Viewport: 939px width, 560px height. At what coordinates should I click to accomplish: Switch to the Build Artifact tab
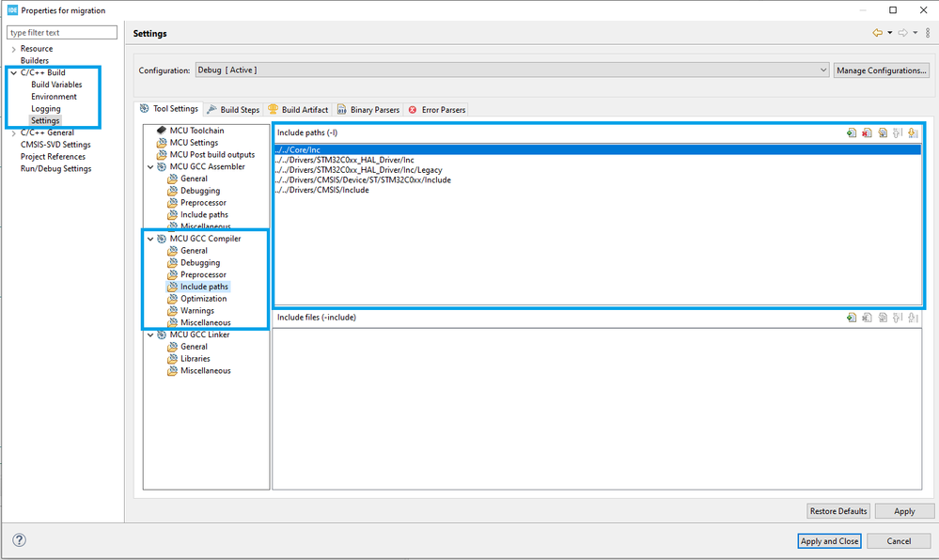tap(298, 110)
